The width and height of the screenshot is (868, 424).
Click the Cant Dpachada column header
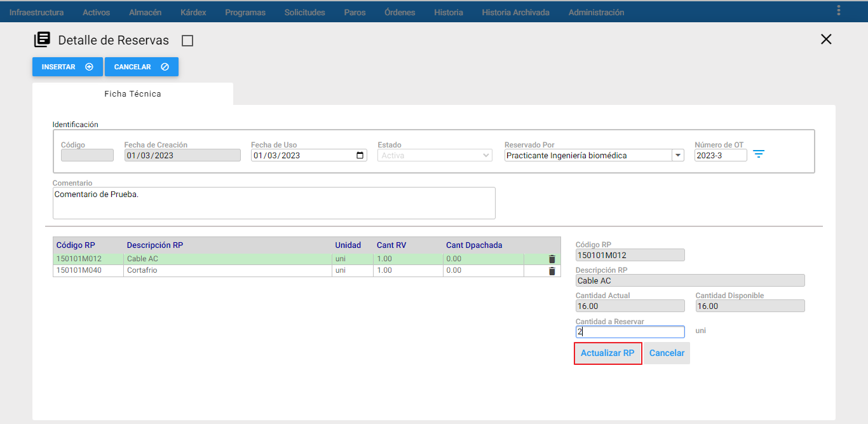pos(474,245)
